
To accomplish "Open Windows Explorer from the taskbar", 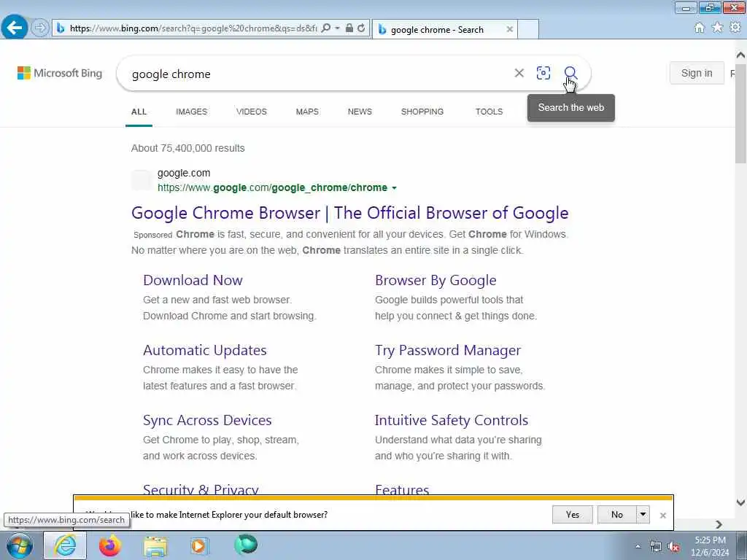I will pyautogui.click(x=155, y=546).
